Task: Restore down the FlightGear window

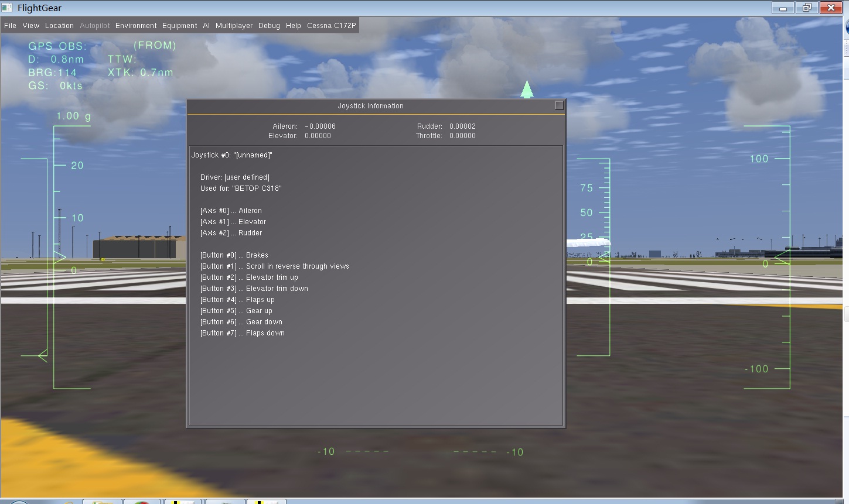Action: coord(807,8)
